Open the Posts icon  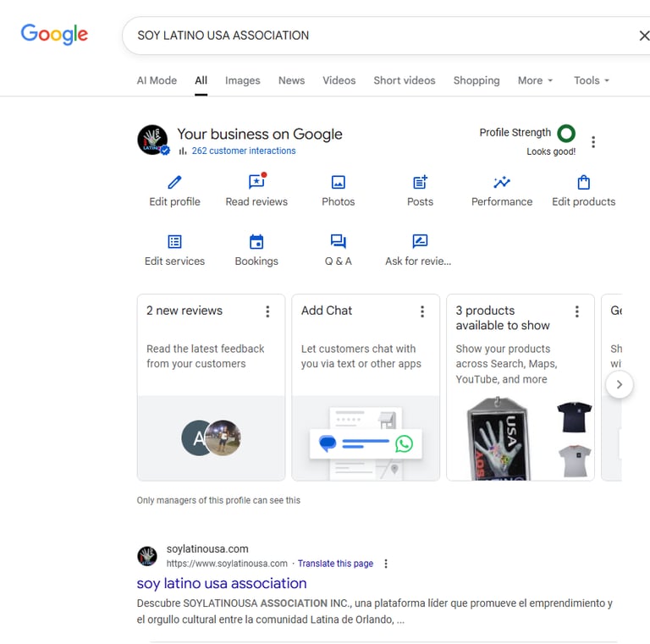[x=420, y=182]
